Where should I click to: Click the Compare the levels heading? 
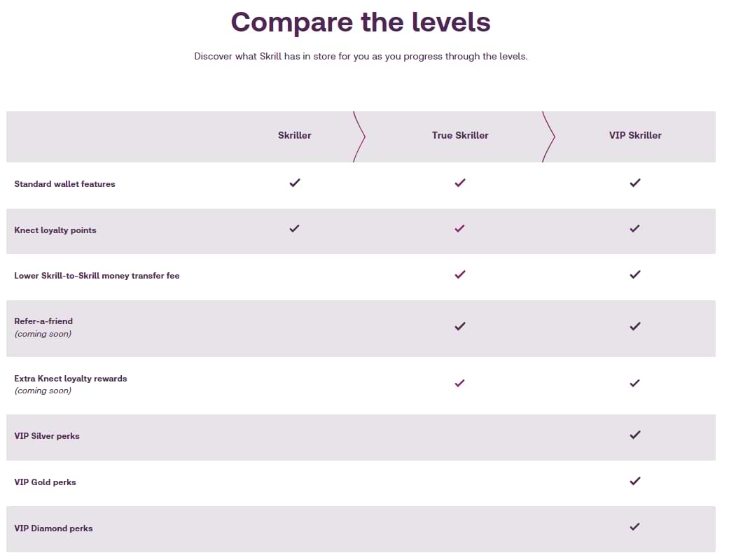click(x=361, y=22)
